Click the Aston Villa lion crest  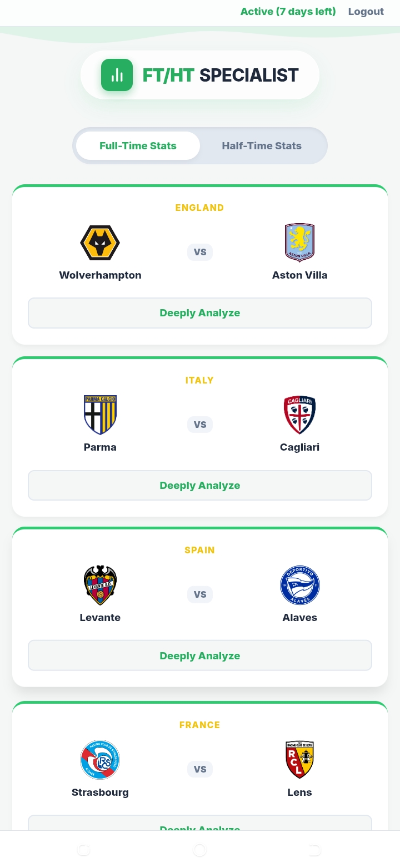[x=299, y=243]
